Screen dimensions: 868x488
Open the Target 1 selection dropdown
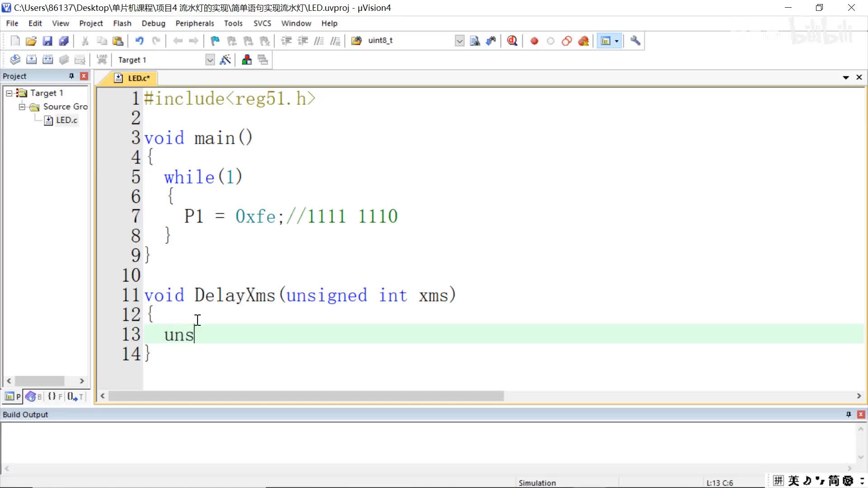(210, 60)
